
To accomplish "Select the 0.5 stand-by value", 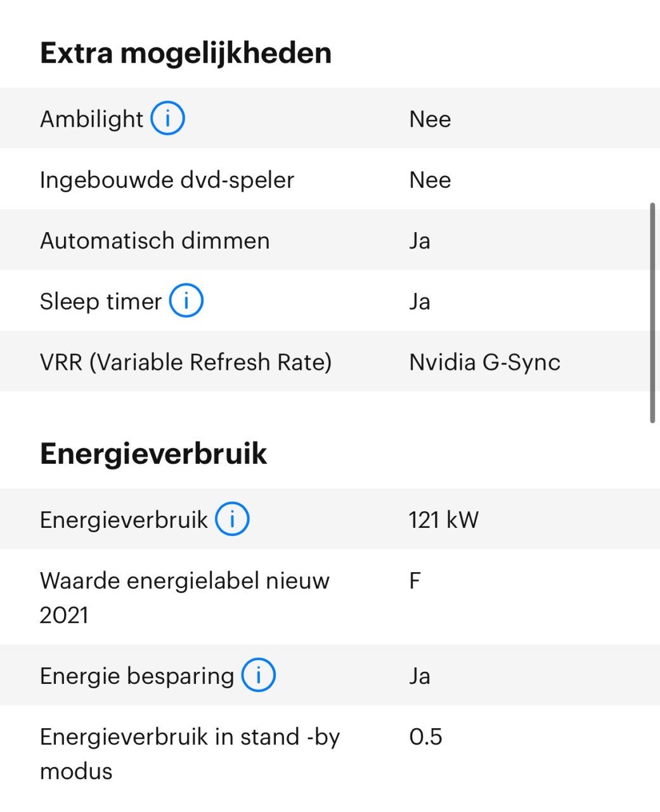I will click(426, 737).
